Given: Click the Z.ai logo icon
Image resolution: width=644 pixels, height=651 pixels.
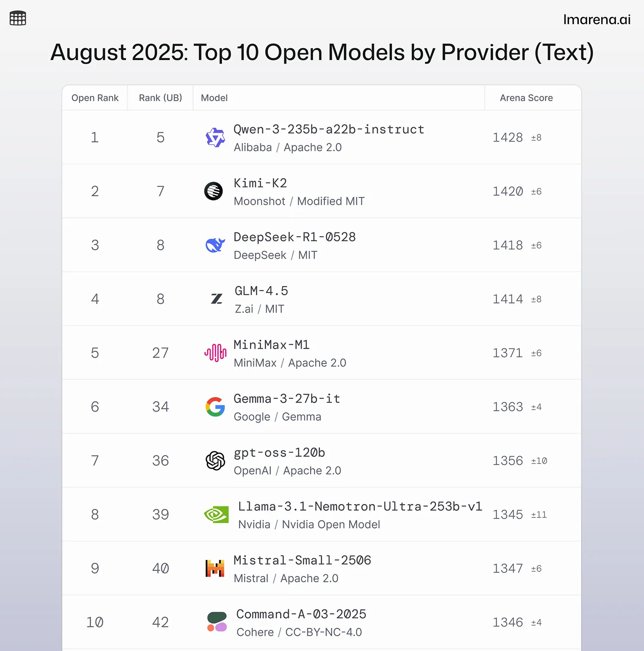Looking at the screenshot, I should [x=217, y=299].
